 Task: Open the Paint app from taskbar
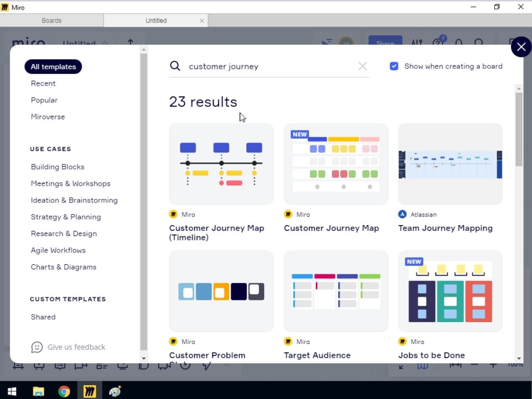(115, 391)
